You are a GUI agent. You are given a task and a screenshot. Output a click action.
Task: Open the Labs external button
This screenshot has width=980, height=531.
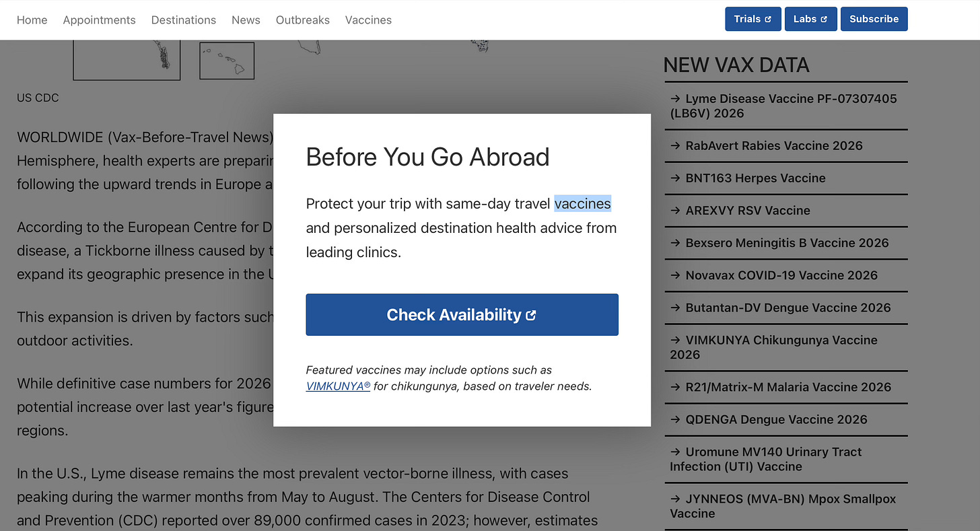coord(810,19)
